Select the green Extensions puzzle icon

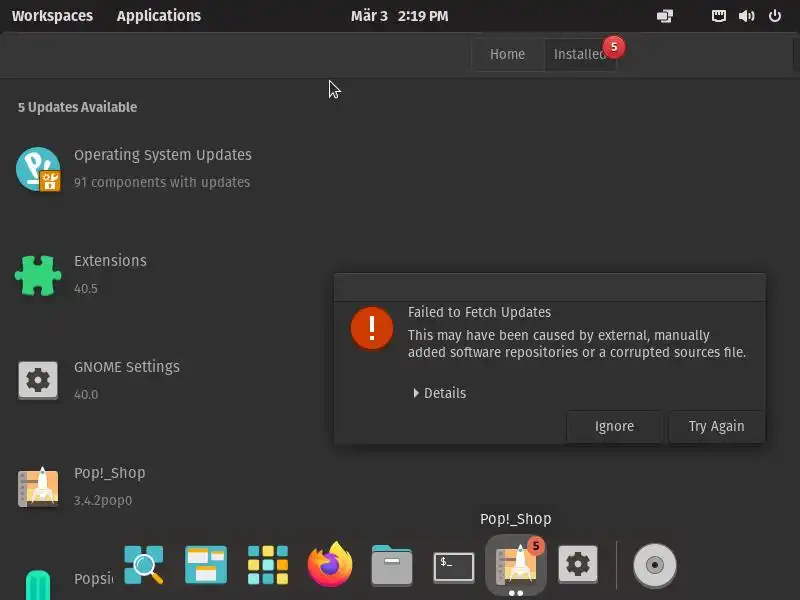tap(38, 276)
